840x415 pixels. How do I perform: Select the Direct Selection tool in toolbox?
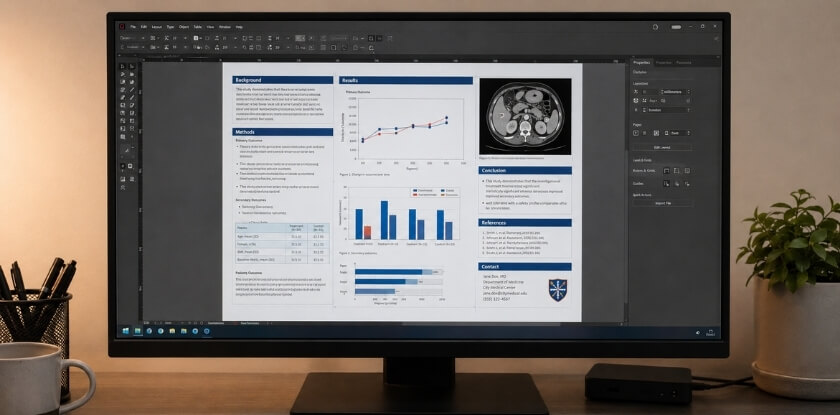pos(131,66)
